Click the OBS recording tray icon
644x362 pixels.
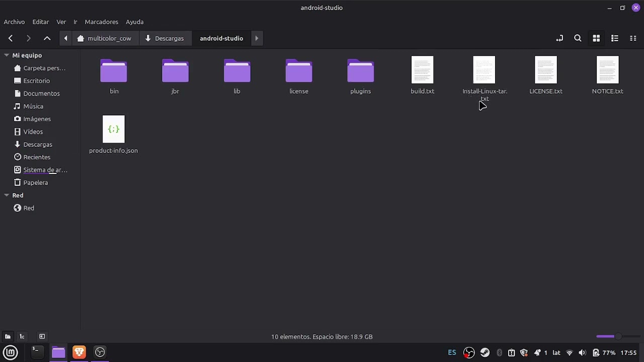[469, 352]
